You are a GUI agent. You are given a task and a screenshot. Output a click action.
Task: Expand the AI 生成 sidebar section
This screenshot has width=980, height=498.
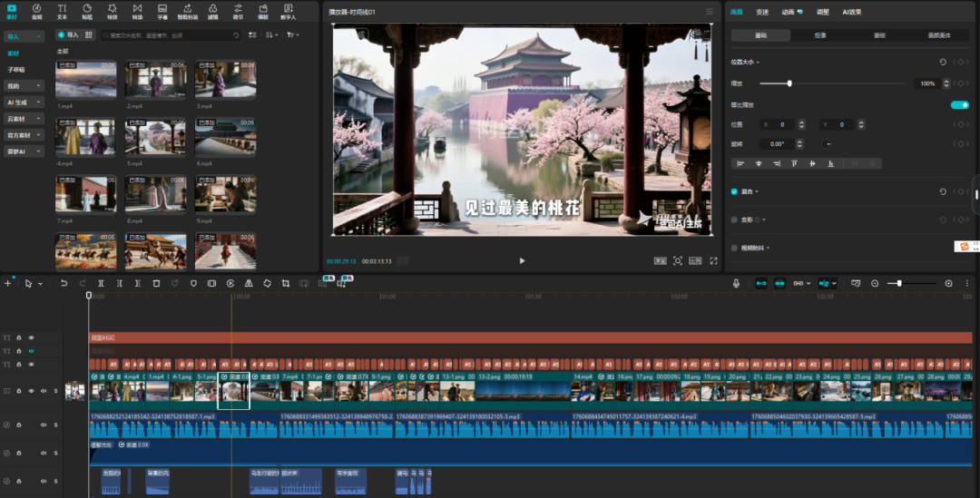(x=24, y=103)
